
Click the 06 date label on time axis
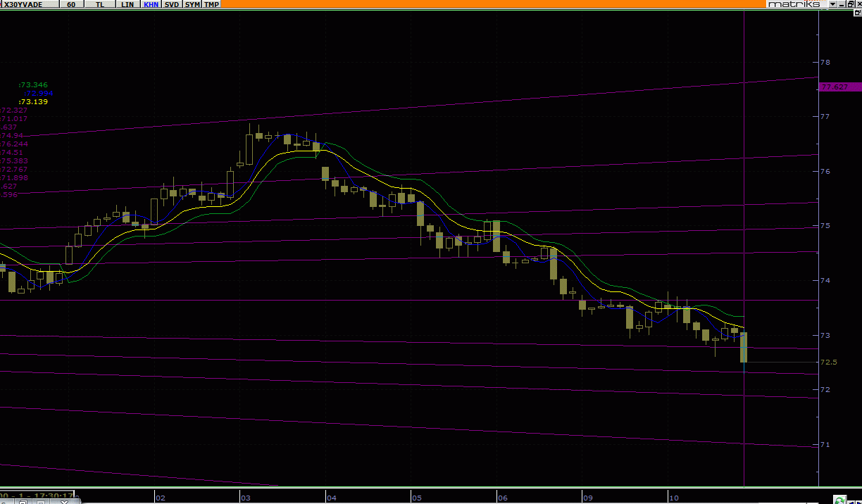tap(502, 498)
